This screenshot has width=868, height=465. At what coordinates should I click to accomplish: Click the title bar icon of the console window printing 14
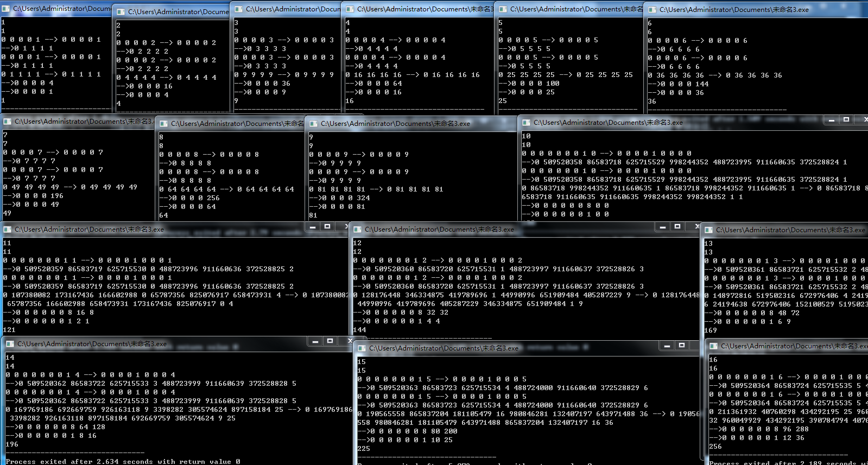tap(10, 344)
